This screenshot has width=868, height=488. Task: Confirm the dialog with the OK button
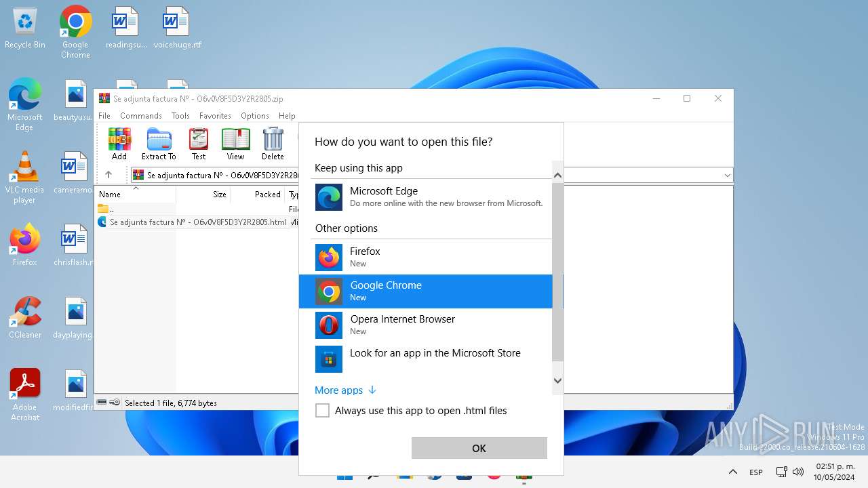(x=479, y=448)
